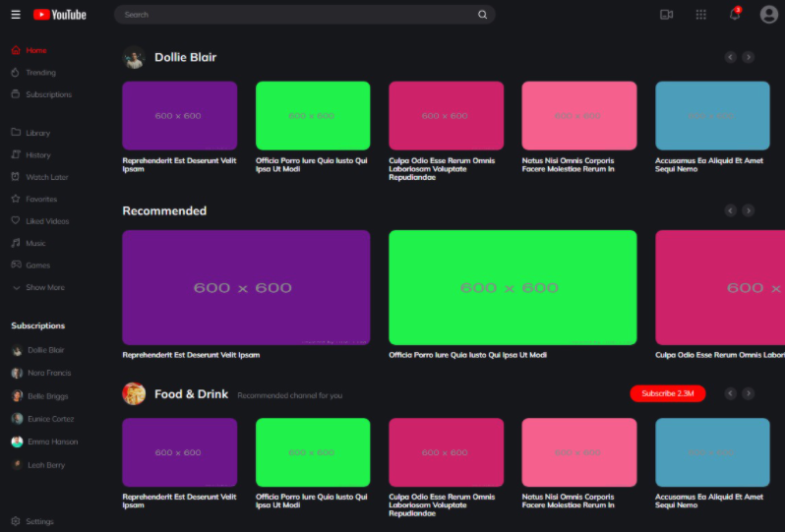The height and width of the screenshot is (532, 785).
Task: Click in the Search input field
Action: 295,15
